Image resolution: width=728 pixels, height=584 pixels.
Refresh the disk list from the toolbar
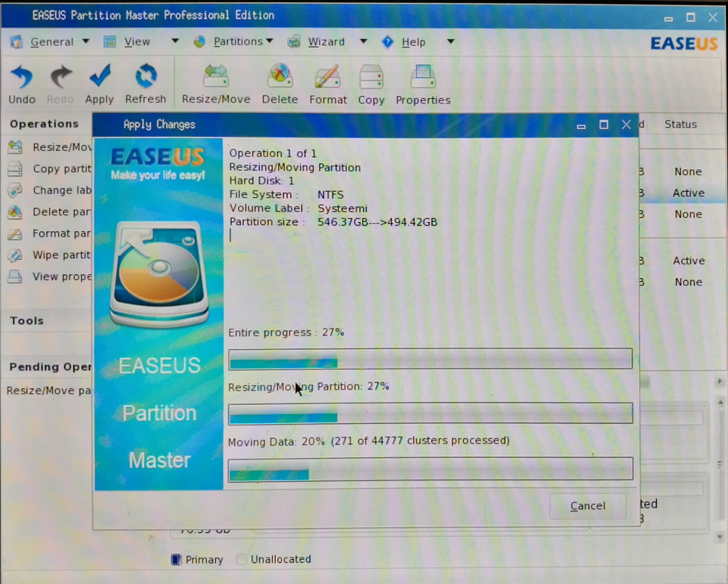coord(146,75)
